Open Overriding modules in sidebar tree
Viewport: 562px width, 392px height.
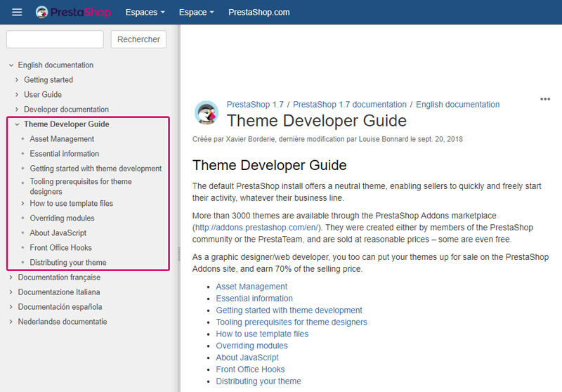coord(62,218)
